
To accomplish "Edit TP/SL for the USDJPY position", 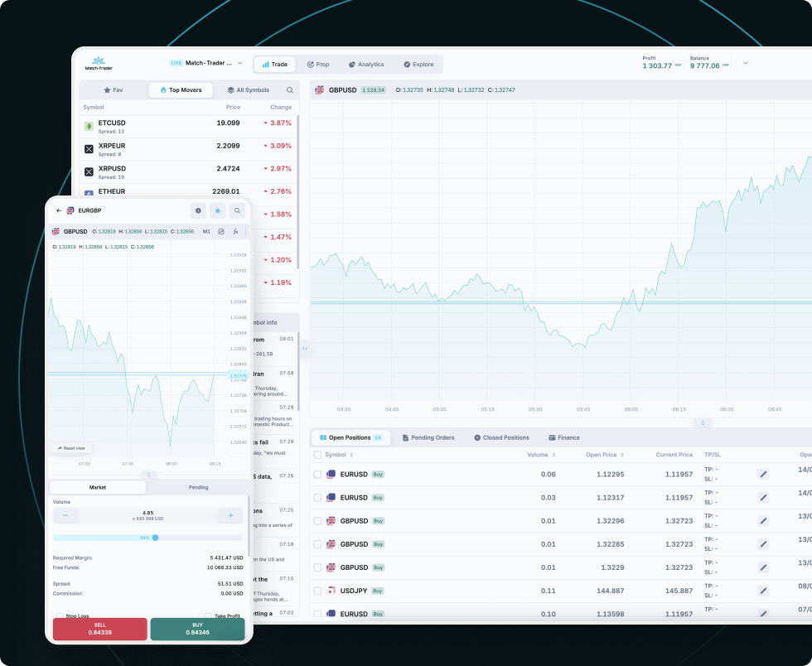I will click(x=763, y=591).
